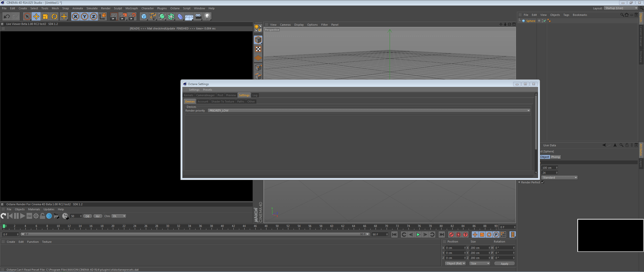Toggle the Render Perfect checkbox
This screenshot has width=644, height=272.
543,182
